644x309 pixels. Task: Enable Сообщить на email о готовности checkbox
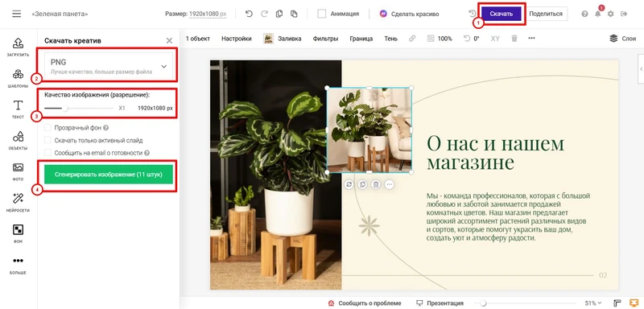47,153
